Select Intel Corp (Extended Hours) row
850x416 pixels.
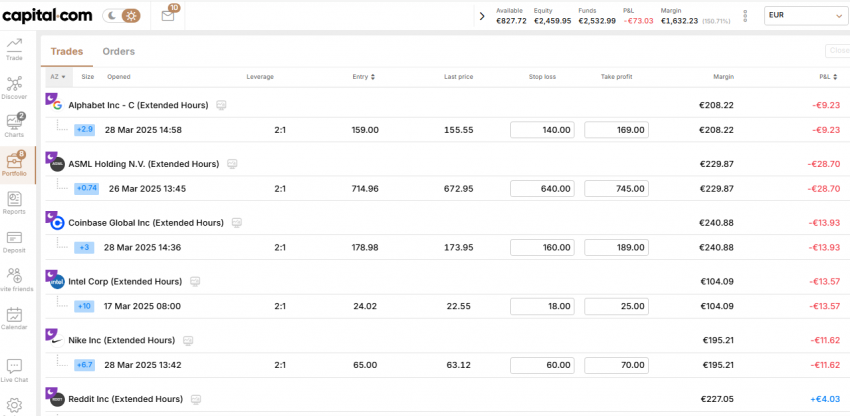click(x=445, y=281)
